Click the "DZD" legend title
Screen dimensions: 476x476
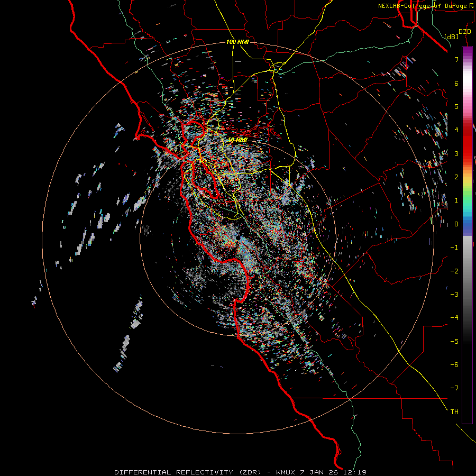465,32
